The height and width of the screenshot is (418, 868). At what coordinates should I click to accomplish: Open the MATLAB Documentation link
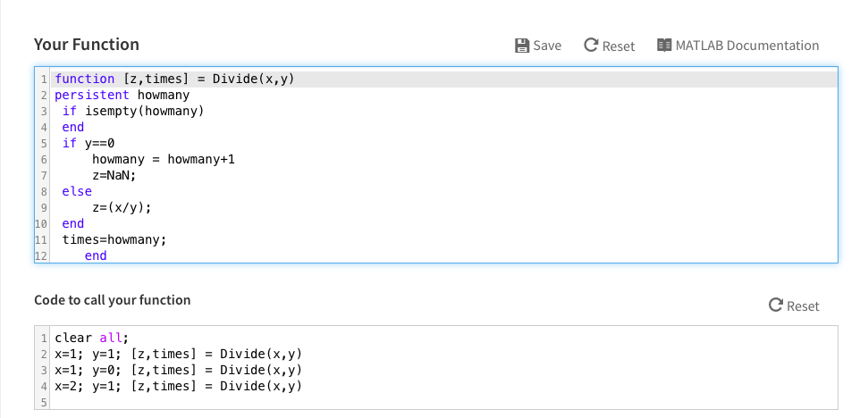pyautogui.click(x=746, y=46)
